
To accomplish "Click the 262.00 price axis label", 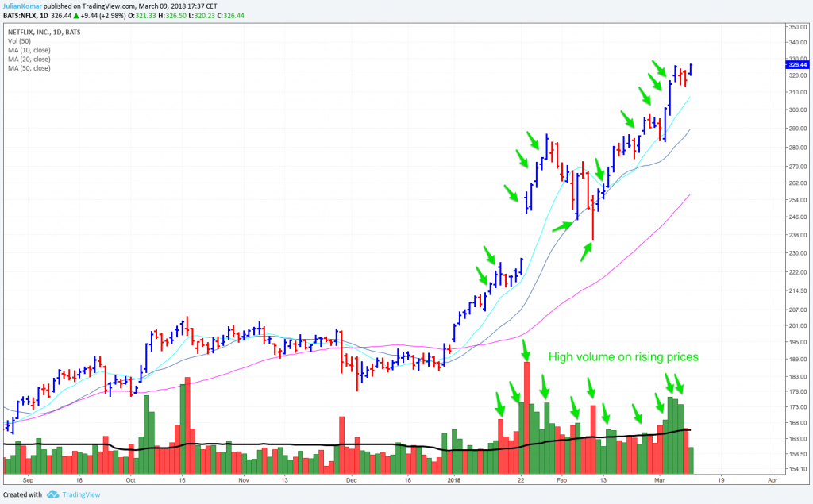I will click(798, 183).
